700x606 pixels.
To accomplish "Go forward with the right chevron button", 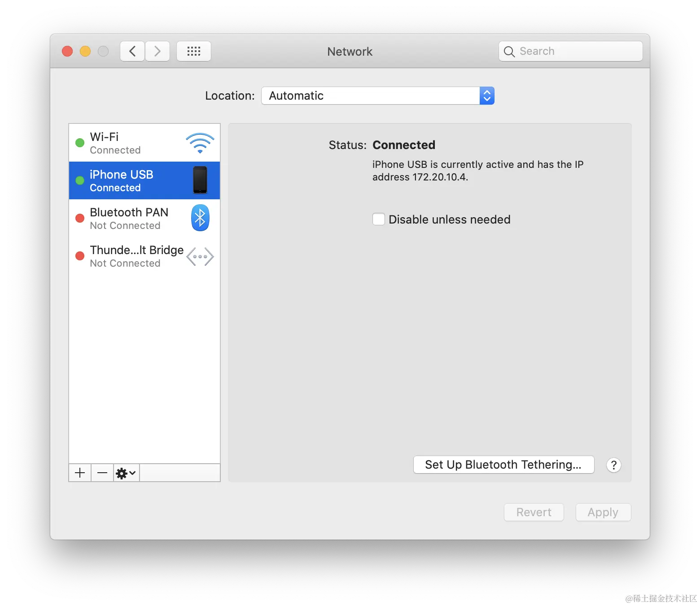I will tap(157, 51).
